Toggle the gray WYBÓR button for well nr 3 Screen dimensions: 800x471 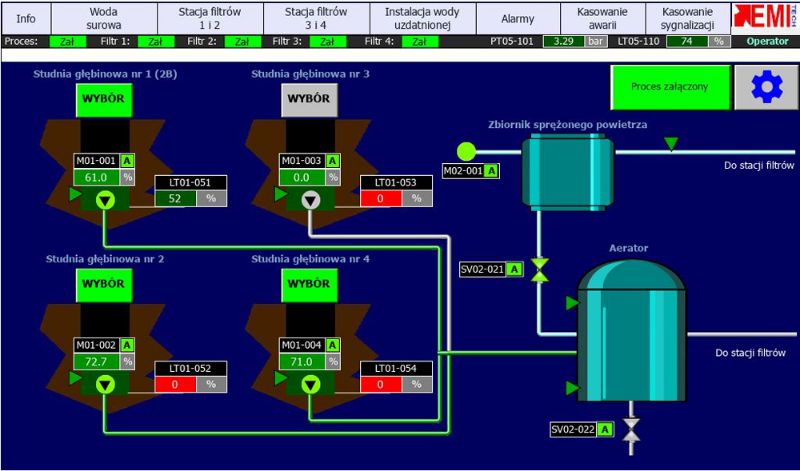(311, 101)
